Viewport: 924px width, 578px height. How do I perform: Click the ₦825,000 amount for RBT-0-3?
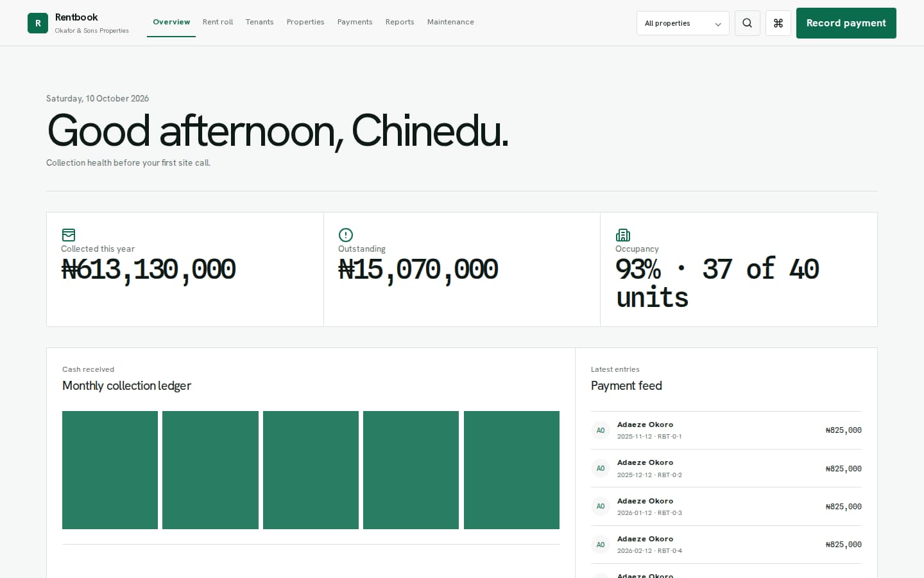click(x=844, y=507)
